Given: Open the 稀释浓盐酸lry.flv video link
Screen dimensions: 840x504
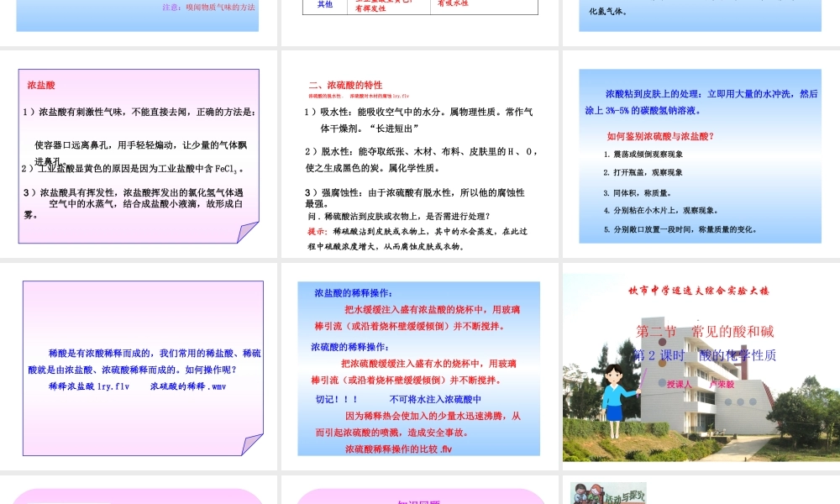Looking at the screenshot, I should pos(88,386).
